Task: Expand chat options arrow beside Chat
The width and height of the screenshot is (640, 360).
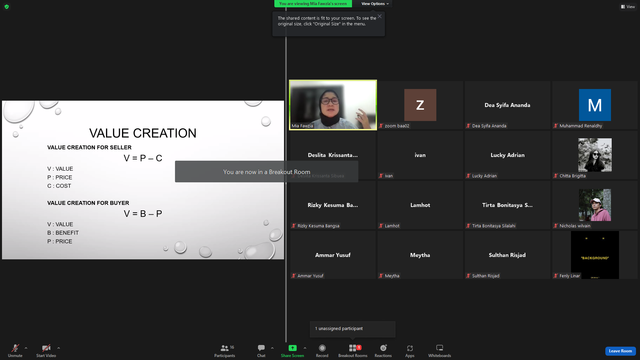Action: tap(272, 348)
